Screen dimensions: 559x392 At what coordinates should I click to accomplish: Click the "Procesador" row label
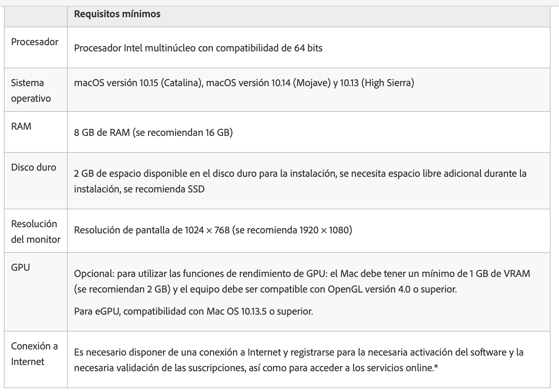tap(34, 42)
